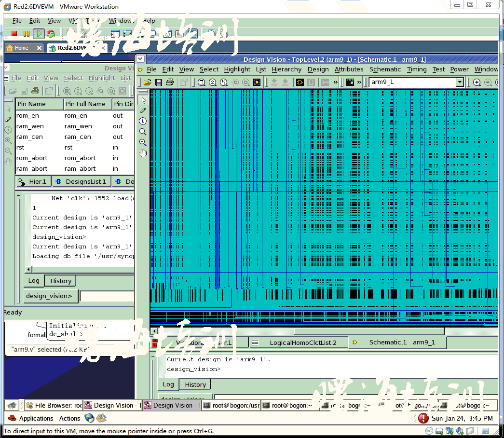Select the arrow selection tool
Image resolution: width=504 pixels, height=438 pixels.
143,99
